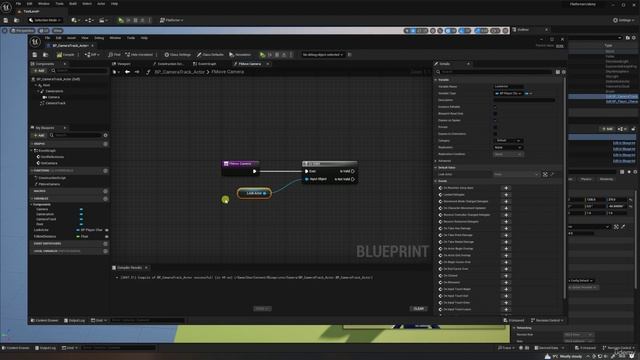
Task: Click the Compile button in blueprint toolbar
Action: [x=66, y=55]
